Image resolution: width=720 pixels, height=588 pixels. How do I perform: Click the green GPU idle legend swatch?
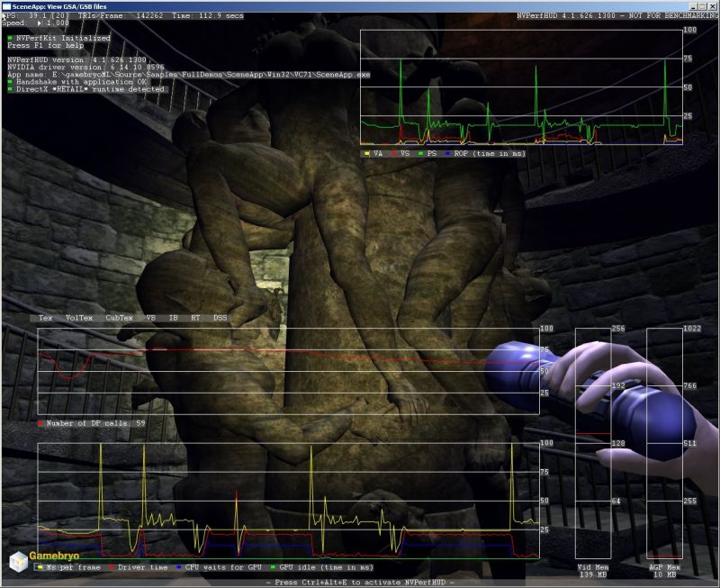273,567
